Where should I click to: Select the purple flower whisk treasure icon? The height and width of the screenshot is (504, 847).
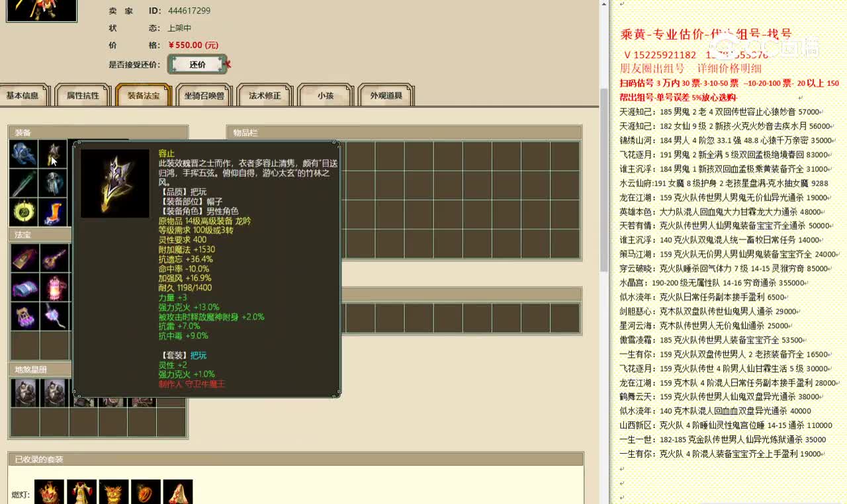[x=54, y=316]
